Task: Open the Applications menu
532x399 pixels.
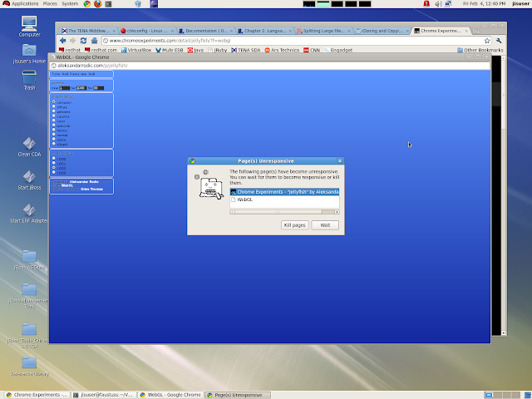Action: pos(21,3)
